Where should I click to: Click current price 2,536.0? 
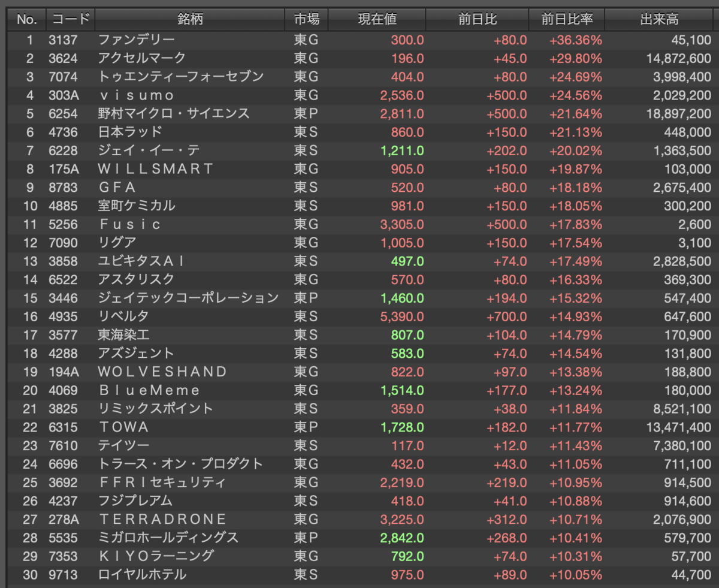point(402,95)
